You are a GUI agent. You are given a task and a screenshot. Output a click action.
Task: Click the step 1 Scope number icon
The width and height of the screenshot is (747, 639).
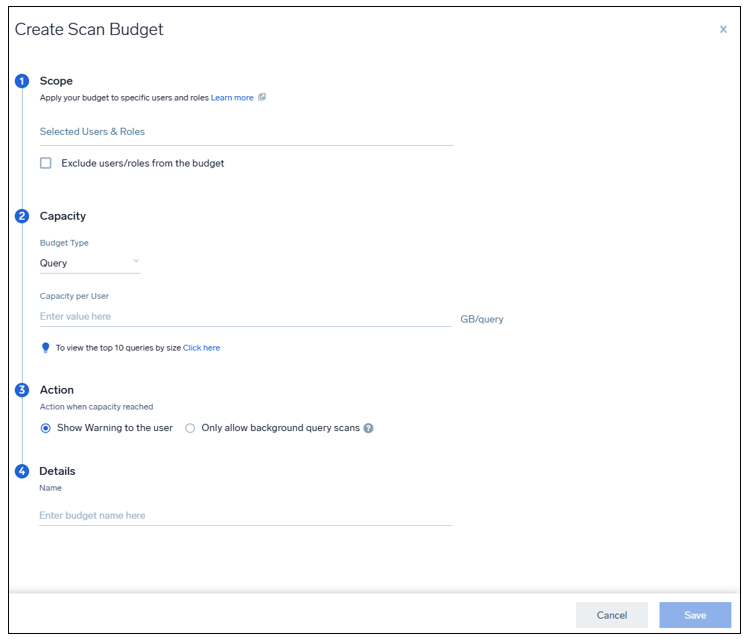tap(22, 81)
